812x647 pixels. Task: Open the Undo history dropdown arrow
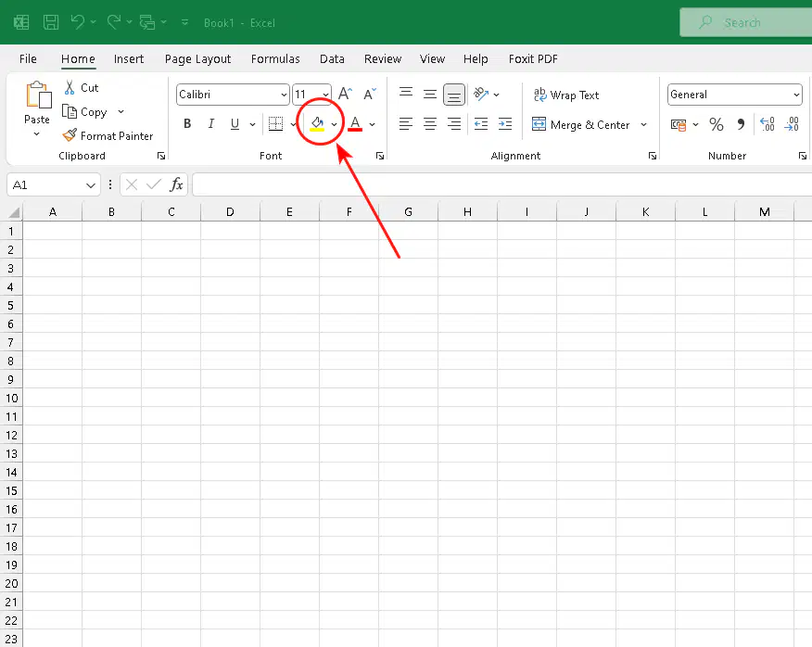[x=94, y=21]
